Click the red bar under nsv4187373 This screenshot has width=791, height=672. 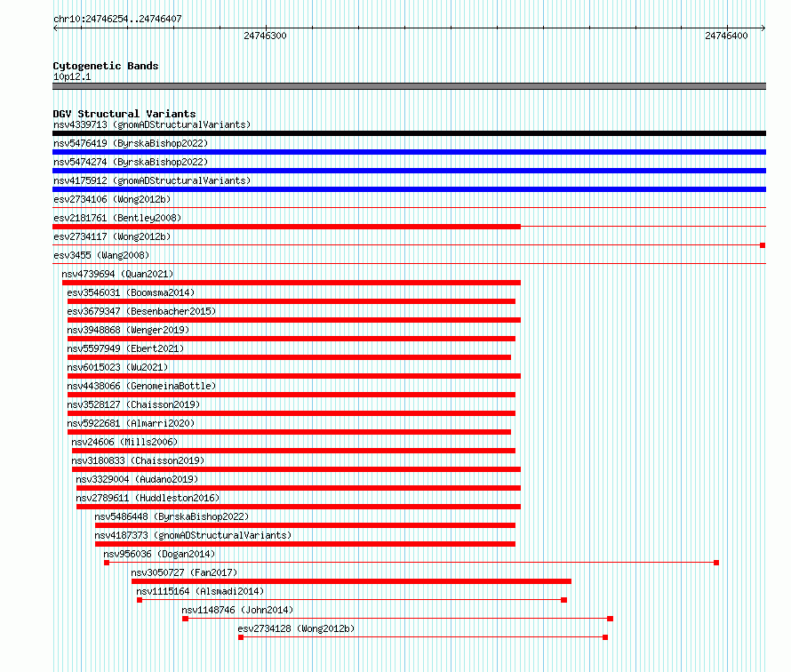[305, 544]
